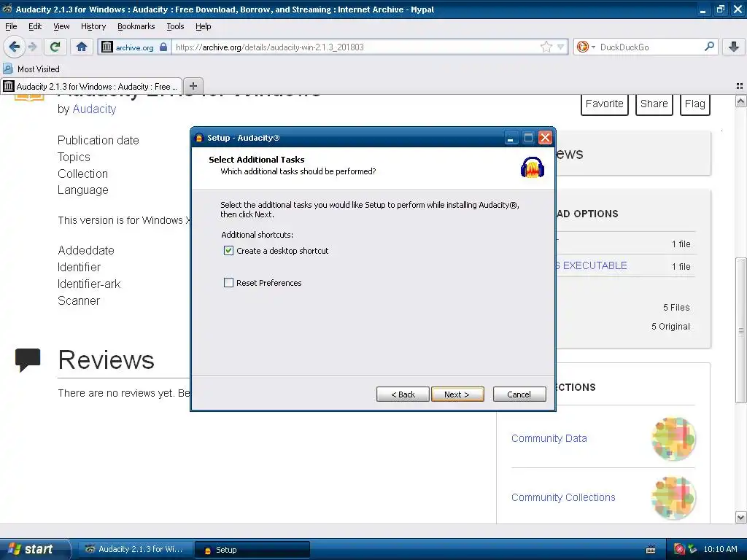This screenshot has height=560, width=747.
Task: Click the browser forward arrow
Action: click(x=33, y=47)
